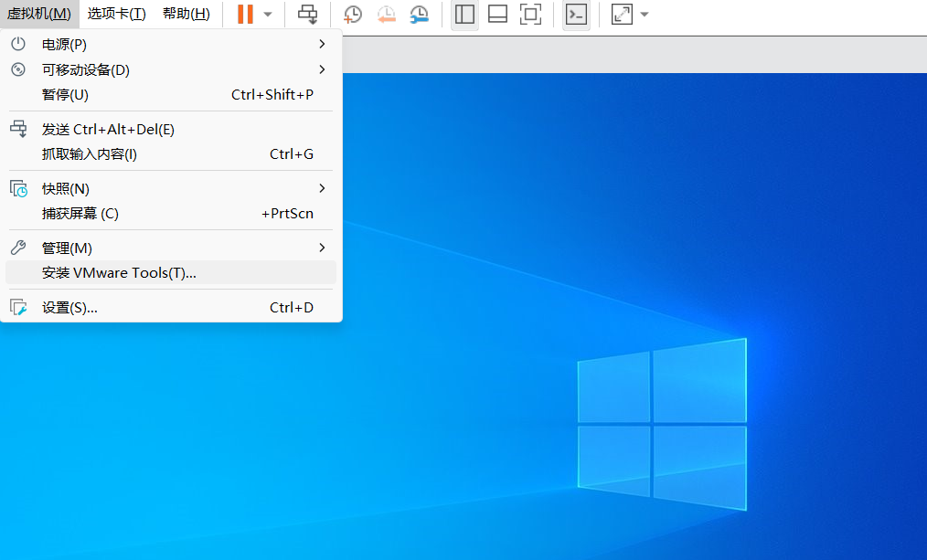
Task: Toggle the library sidebar view icon
Action: tap(464, 15)
